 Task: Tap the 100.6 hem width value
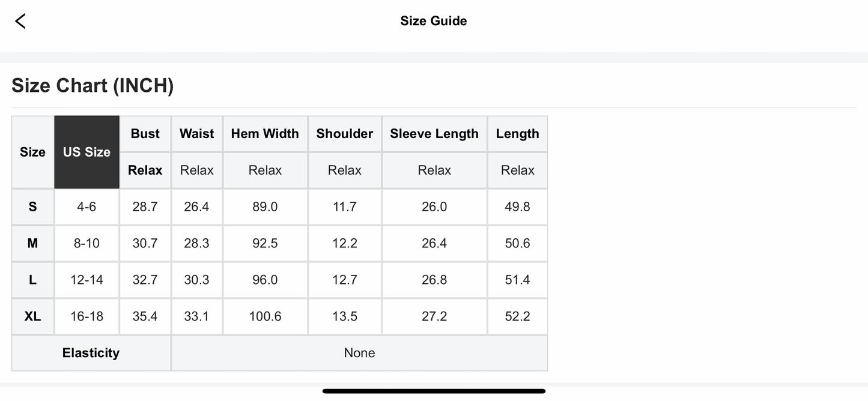pos(265,316)
